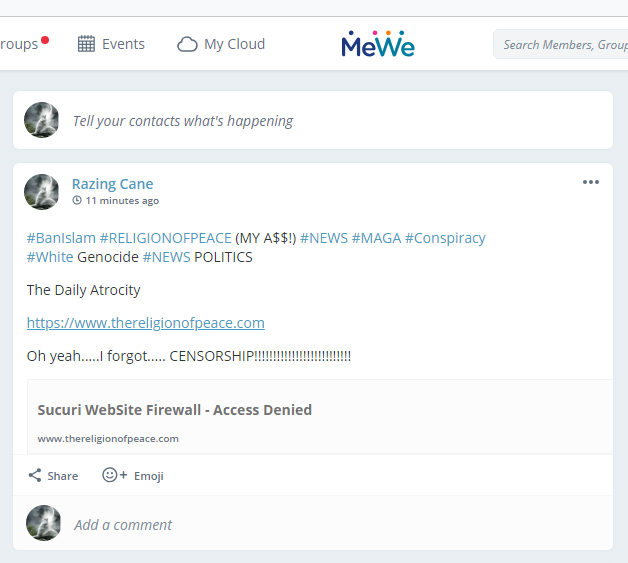
Task: Open #NEWS hashtag before #MAGA
Action: (324, 238)
